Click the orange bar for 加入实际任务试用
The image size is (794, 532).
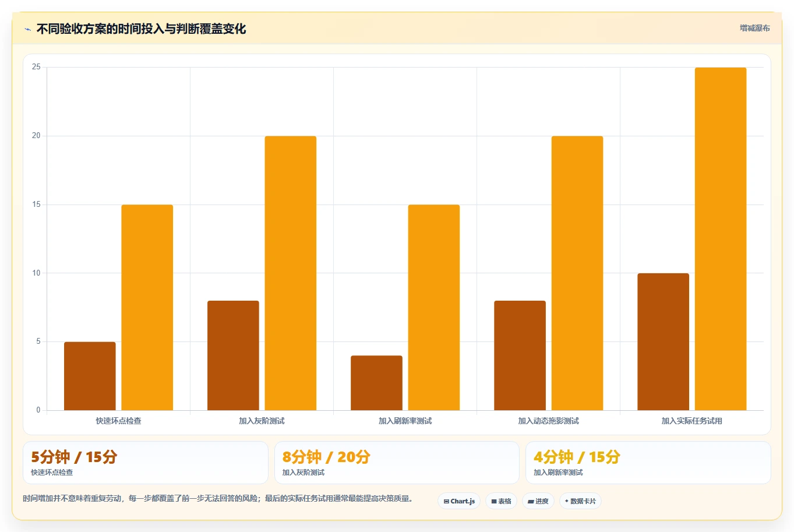(x=721, y=239)
